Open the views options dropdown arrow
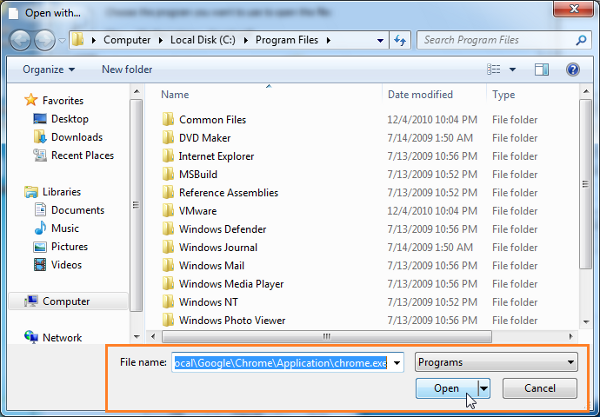The height and width of the screenshot is (417, 600). 512,70
